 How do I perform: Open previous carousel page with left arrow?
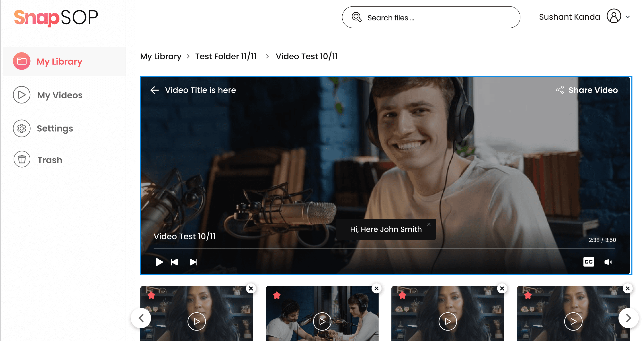141,318
